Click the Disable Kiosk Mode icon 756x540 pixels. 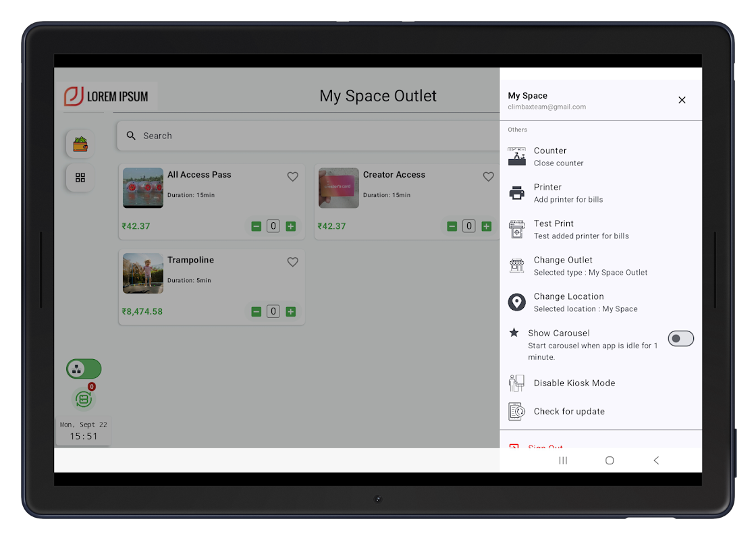point(517,383)
